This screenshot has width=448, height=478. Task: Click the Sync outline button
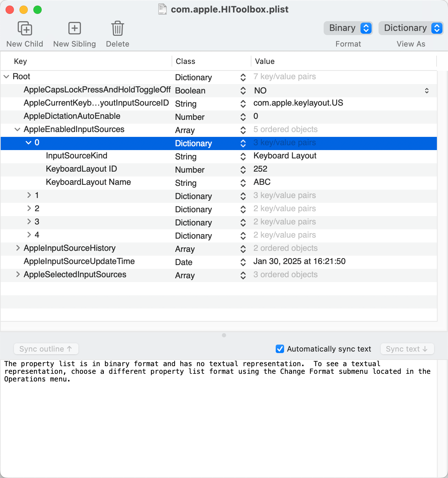(x=46, y=349)
